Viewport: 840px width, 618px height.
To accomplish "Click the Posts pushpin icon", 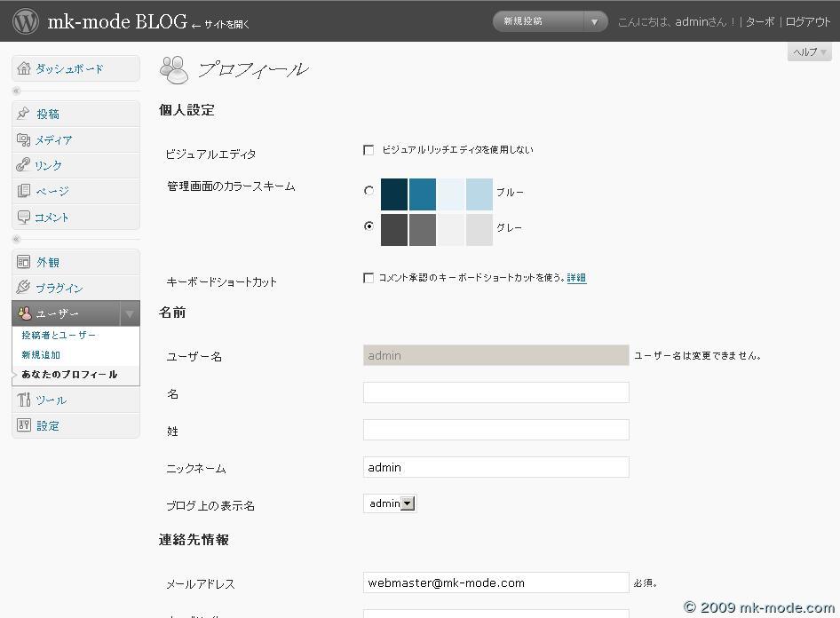I will (24, 114).
